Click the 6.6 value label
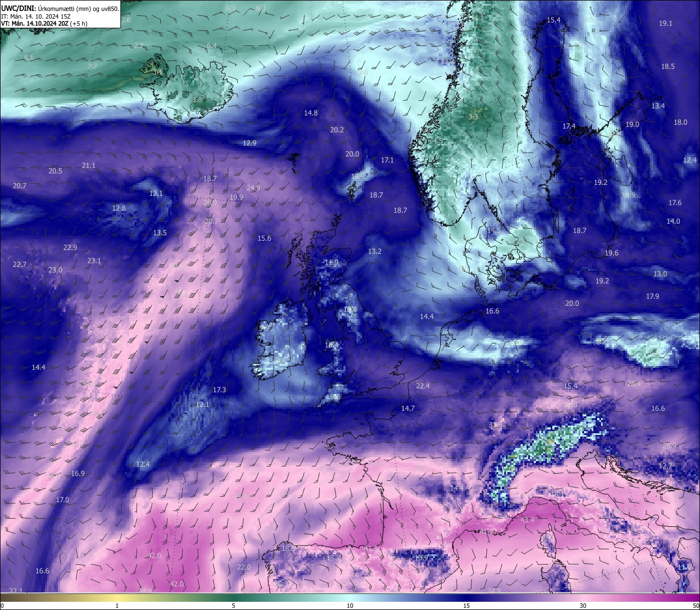This screenshot has height=610, width=700. (29, 57)
